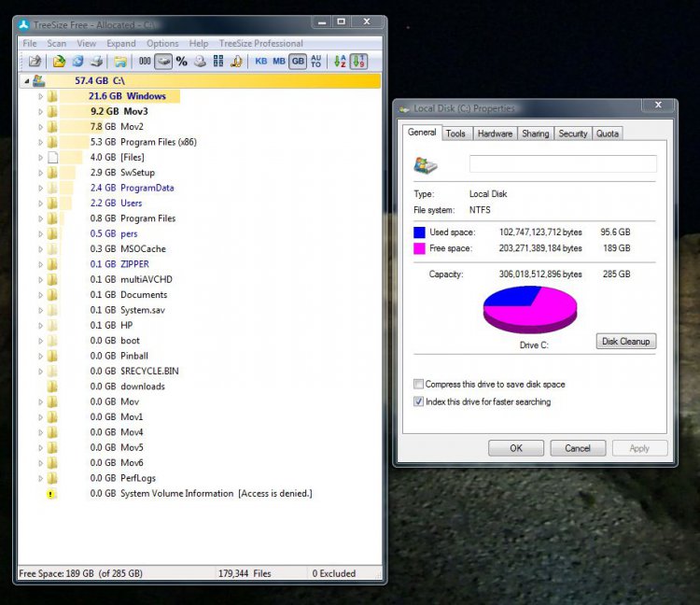Screen dimensions: 700x605
Task: Click the Pinball folder icon
Action: (x=52, y=356)
